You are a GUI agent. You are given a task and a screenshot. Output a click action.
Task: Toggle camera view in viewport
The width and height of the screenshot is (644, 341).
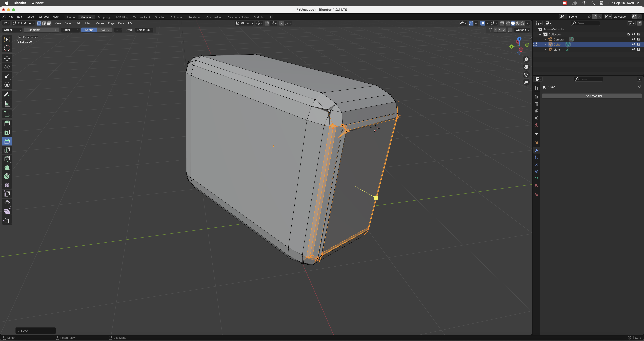pyautogui.click(x=526, y=75)
